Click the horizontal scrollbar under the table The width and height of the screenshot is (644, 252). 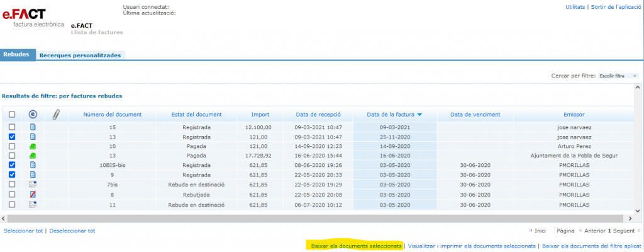coord(314,218)
